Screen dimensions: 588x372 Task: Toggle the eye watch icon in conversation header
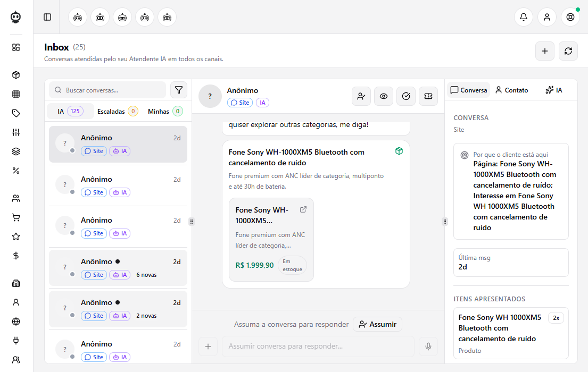tap(384, 96)
